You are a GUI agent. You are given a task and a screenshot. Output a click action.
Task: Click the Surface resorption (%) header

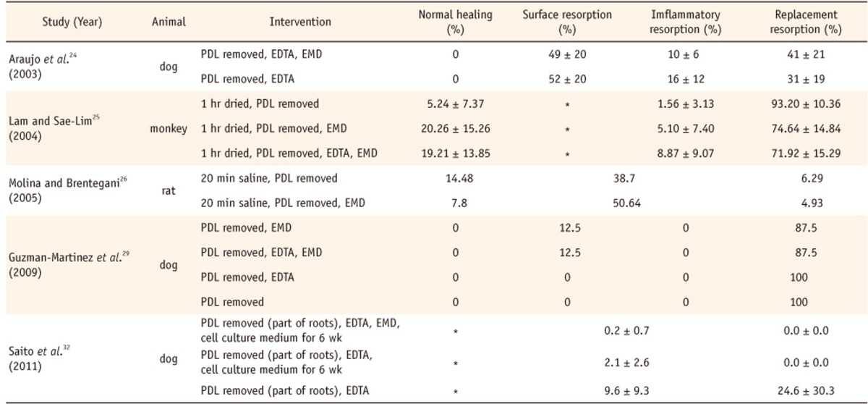561,21
